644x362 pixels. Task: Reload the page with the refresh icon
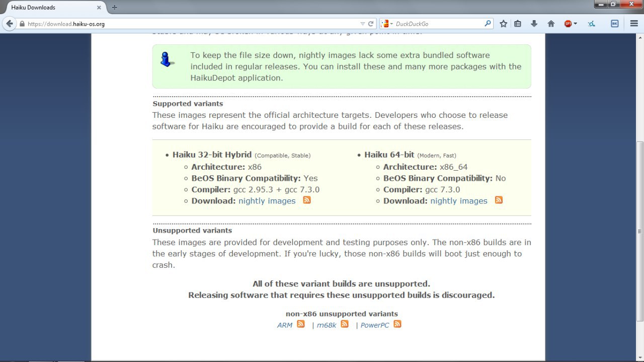tap(371, 24)
